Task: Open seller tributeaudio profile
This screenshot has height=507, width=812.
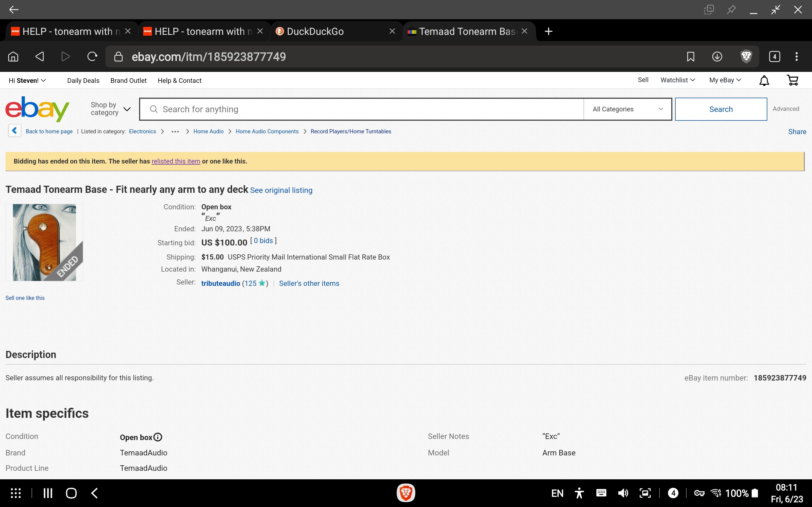Action: pyautogui.click(x=221, y=283)
